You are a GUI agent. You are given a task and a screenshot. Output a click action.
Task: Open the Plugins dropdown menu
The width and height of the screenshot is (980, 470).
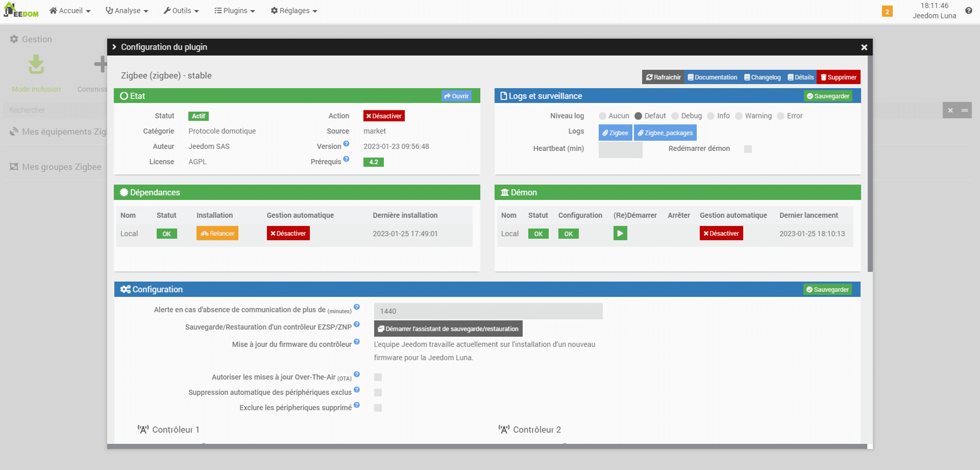[x=235, y=11]
